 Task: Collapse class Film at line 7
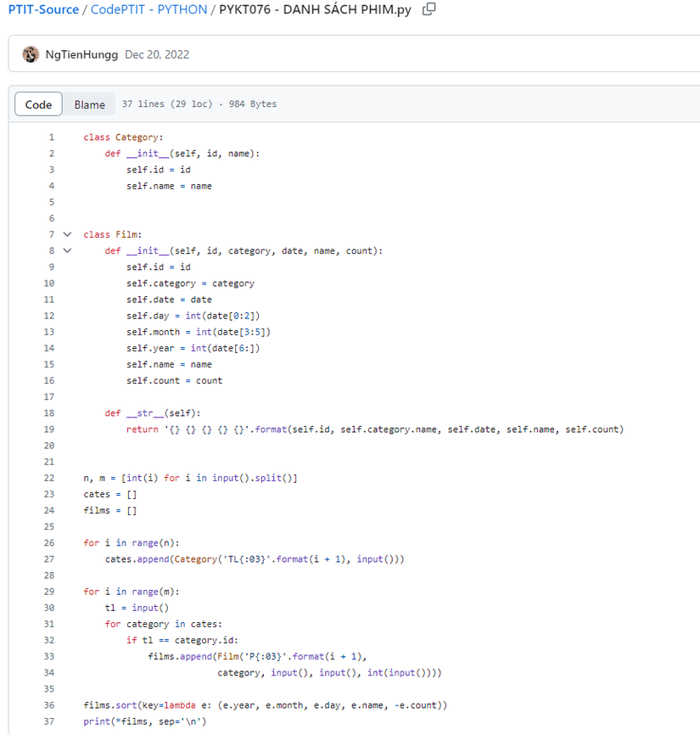[x=68, y=234]
